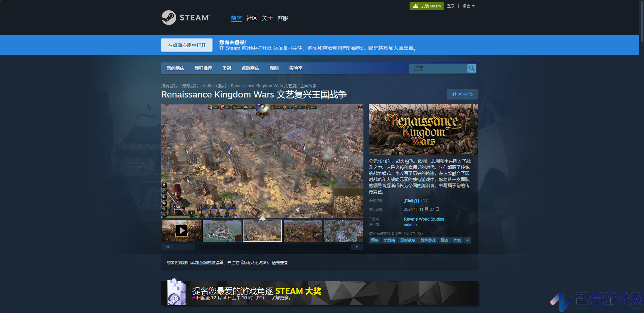Select the snowy city screenshot thumbnail
Viewport: 644px width, 313px height.
343,231
